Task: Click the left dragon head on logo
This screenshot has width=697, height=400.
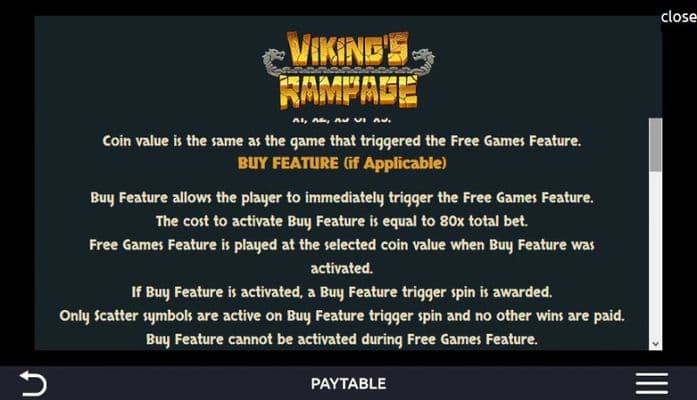Action: [274, 59]
